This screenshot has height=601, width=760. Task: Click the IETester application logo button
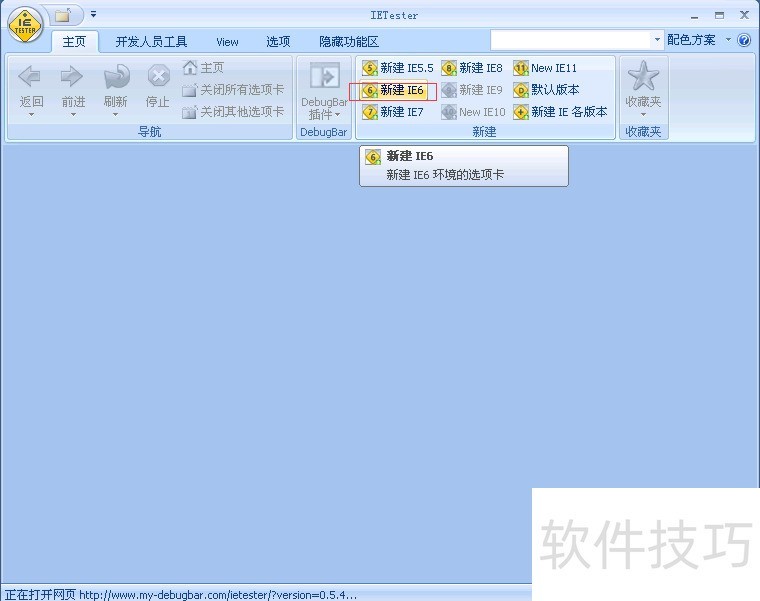pos(25,24)
